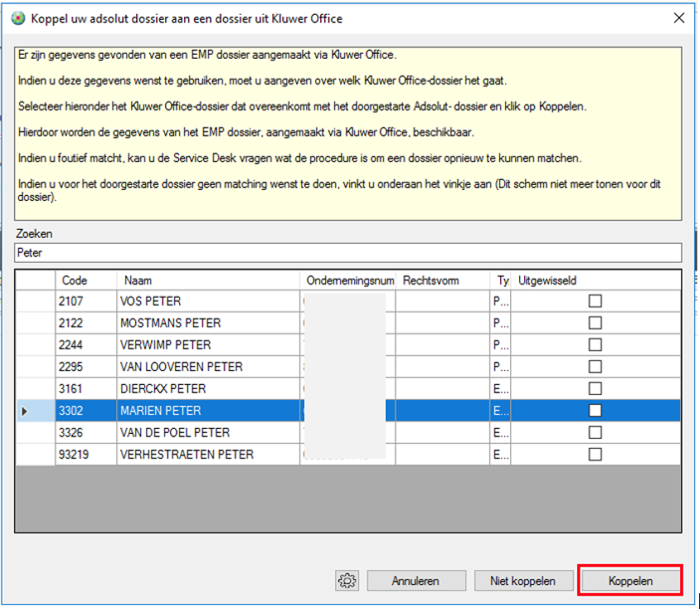Tick Uitgewisseld checkbox for VOS PETER

tap(595, 301)
